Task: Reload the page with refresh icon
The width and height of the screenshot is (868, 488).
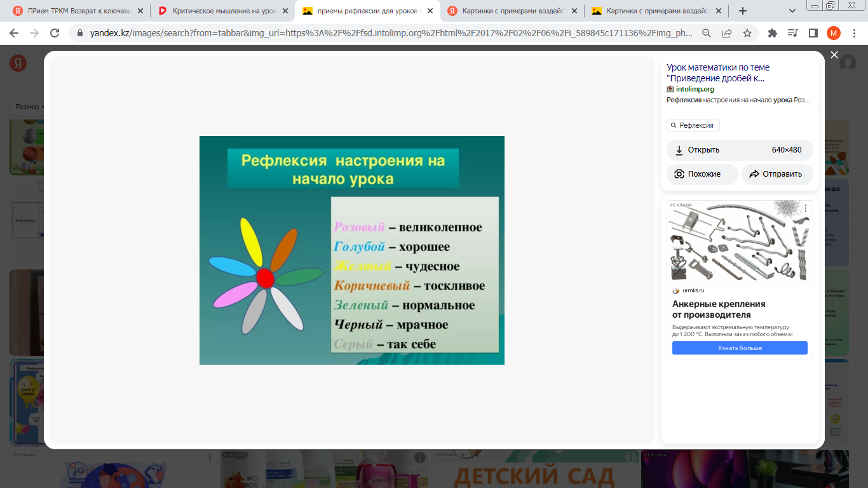Action: [55, 34]
